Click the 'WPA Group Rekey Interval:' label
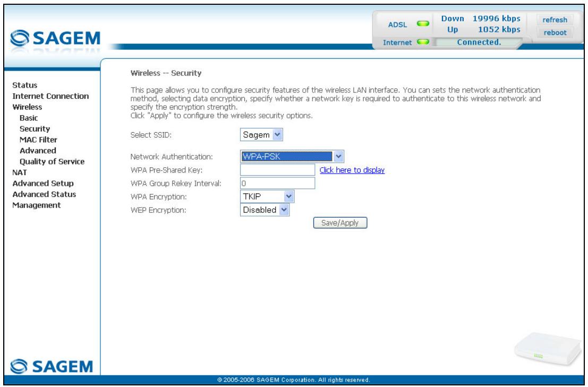This screenshot has width=588, height=387. point(176,184)
